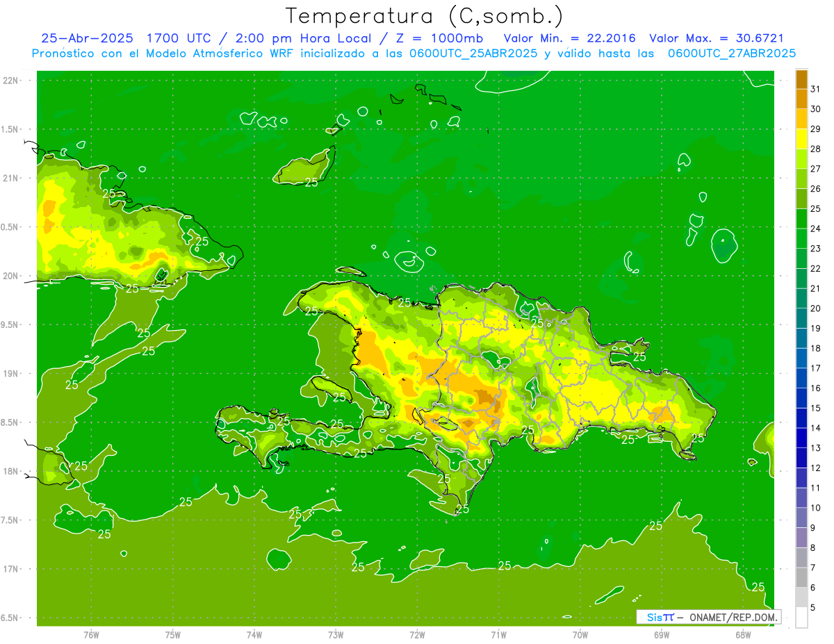Select the '0600UTC_27ABR2025' valid-until timestamp
Viewport: 834px width, 644px height.
tap(732, 53)
